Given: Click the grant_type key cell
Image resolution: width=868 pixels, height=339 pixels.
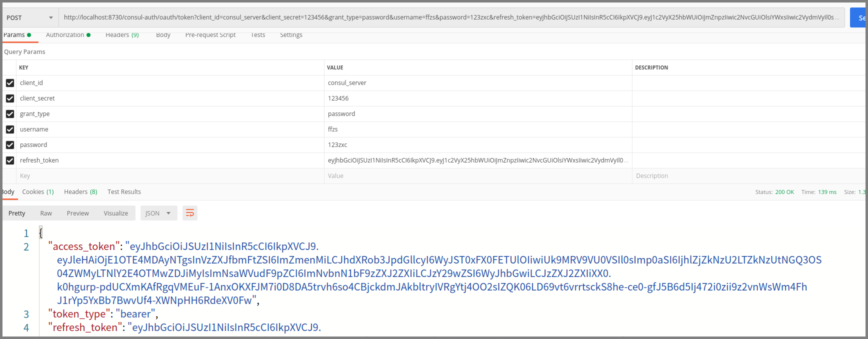Looking at the screenshot, I should click(x=170, y=114).
